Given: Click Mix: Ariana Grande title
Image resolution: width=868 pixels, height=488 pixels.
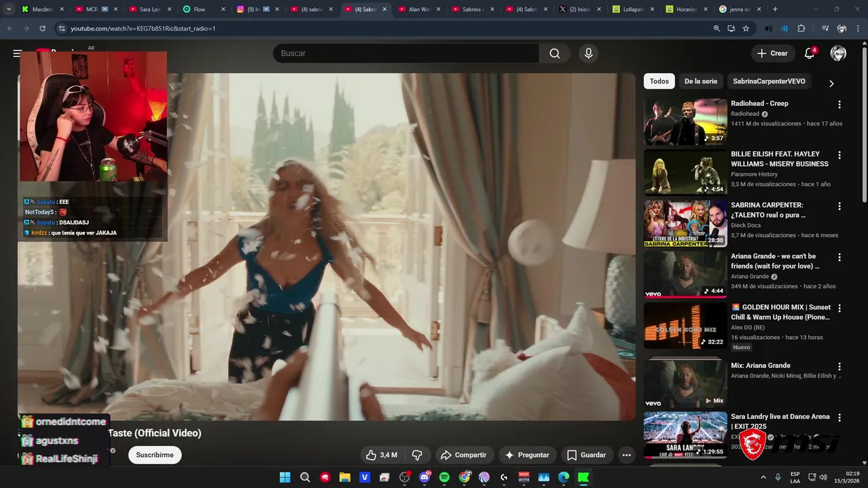Looking at the screenshot, I should [760, 365].
